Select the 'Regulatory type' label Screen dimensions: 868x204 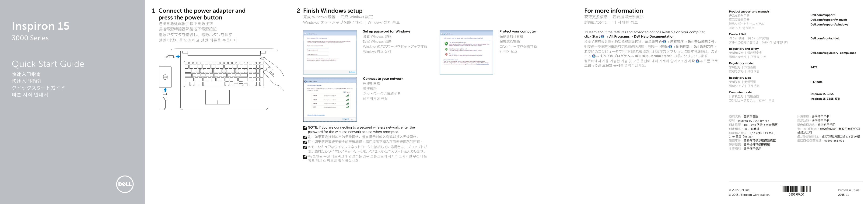(740, 77)
